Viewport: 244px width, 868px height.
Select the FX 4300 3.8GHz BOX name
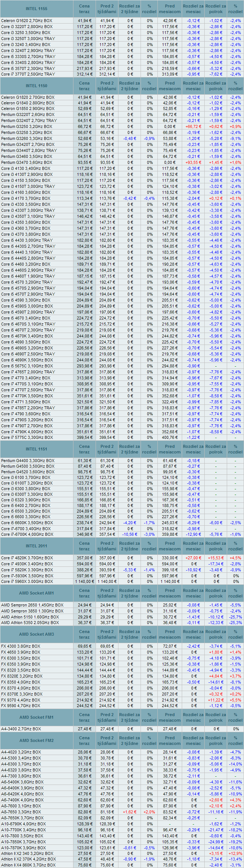21,646
